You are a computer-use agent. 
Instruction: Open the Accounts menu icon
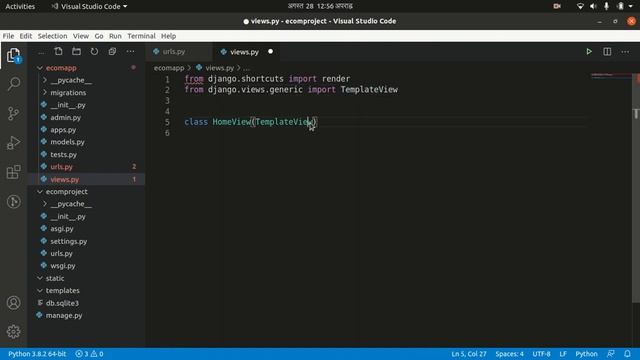13,303
